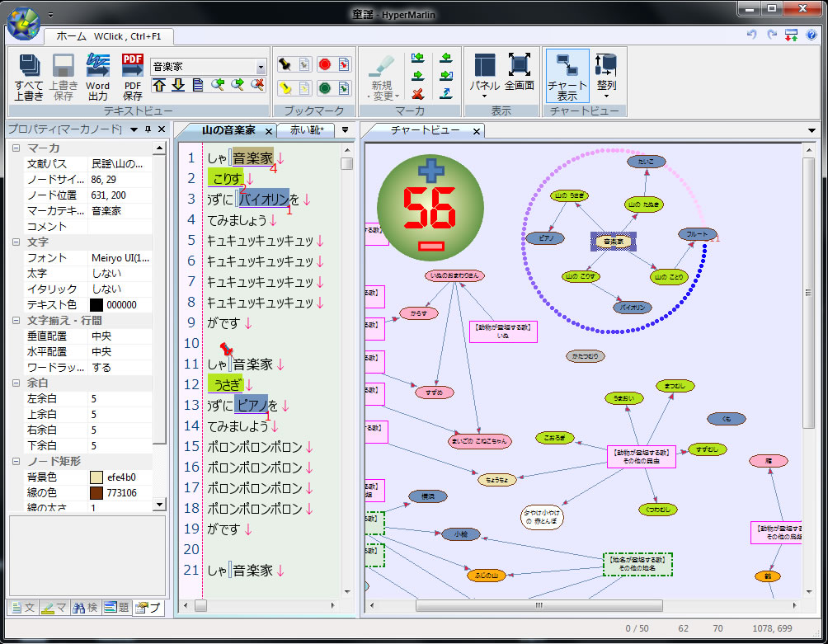Select the ホーム ribbon tab

coord(72,36)
